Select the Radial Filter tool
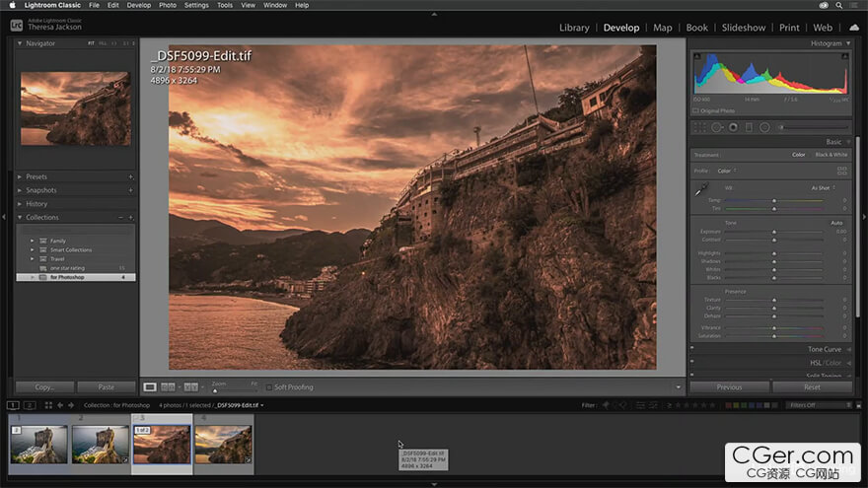This screenshot has height=488, width=868. (x=764, y=127)
